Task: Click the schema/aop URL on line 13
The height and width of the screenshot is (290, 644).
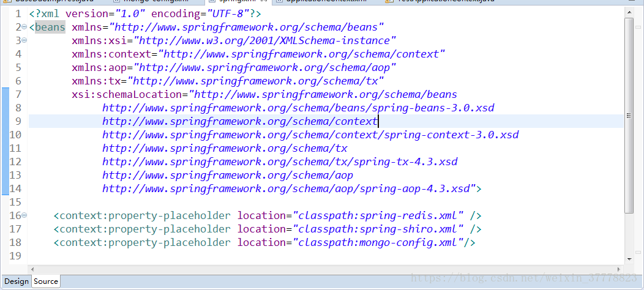Action: (228, 176)
